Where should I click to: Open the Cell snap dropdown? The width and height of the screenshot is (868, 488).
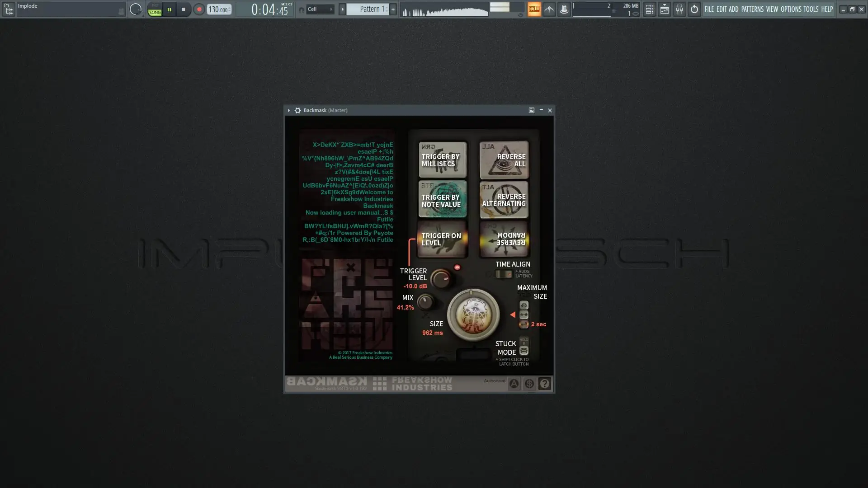tap(320, 9)
